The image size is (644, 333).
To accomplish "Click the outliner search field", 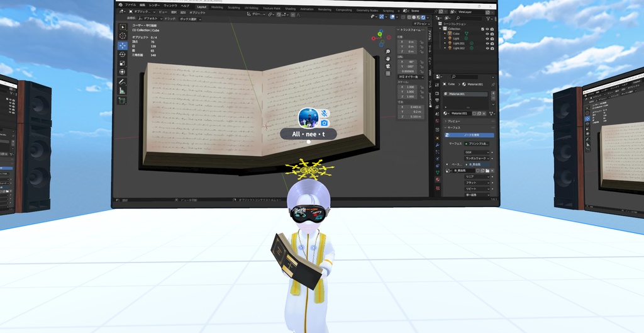I will point(468,18).
